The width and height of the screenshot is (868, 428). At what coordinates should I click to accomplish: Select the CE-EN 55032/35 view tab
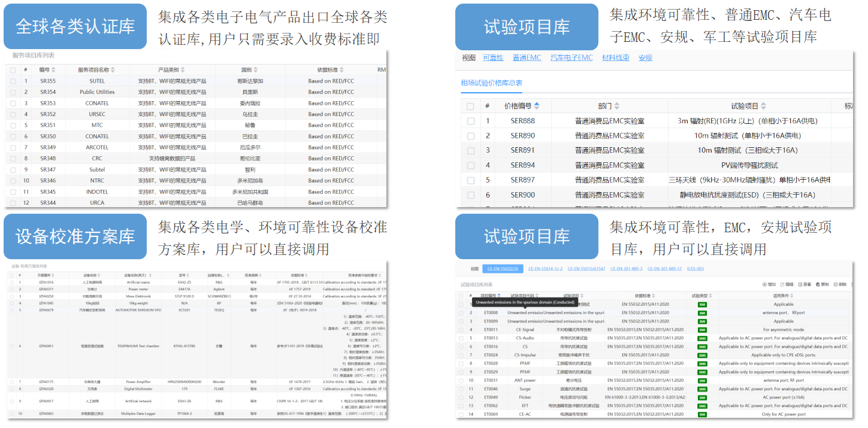[x=503, y=269]
